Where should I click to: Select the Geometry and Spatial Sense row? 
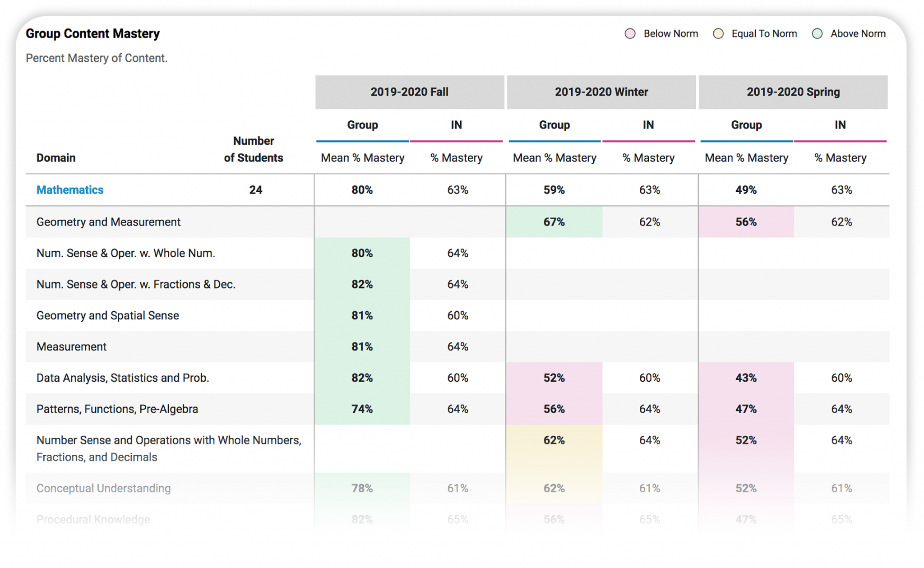click(457, 315)
